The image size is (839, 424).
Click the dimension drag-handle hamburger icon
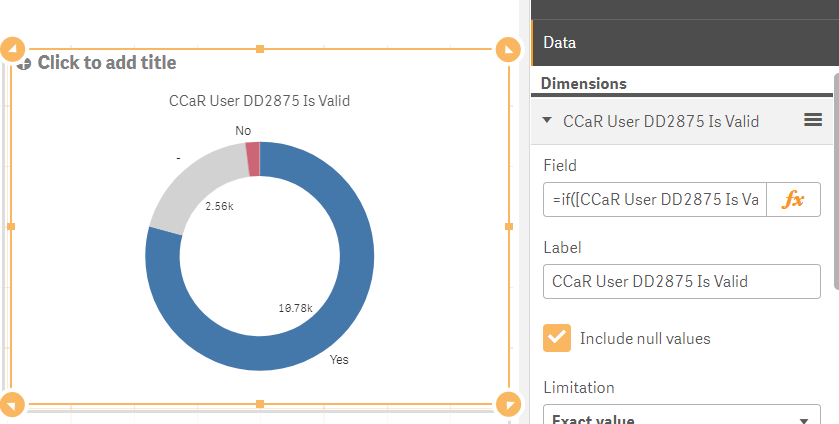[x=813, y=121]
